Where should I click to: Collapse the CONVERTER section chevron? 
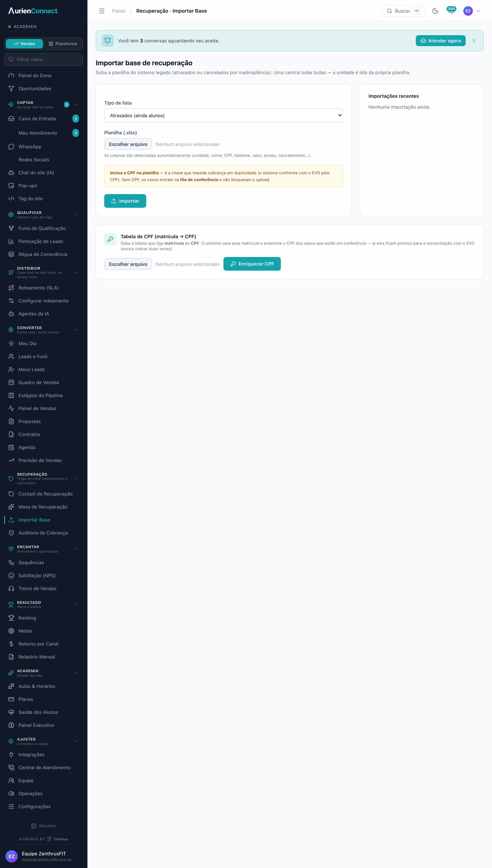[77, 330]
